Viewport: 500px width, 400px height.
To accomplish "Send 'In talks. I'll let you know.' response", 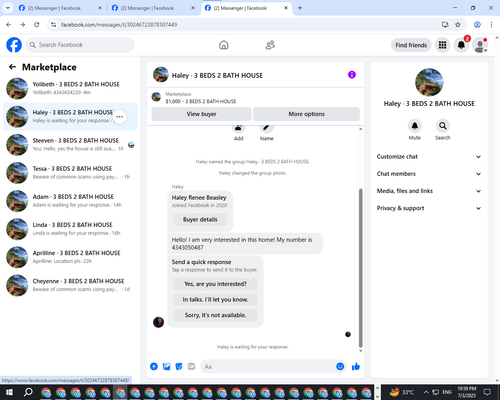I will 215,300.
